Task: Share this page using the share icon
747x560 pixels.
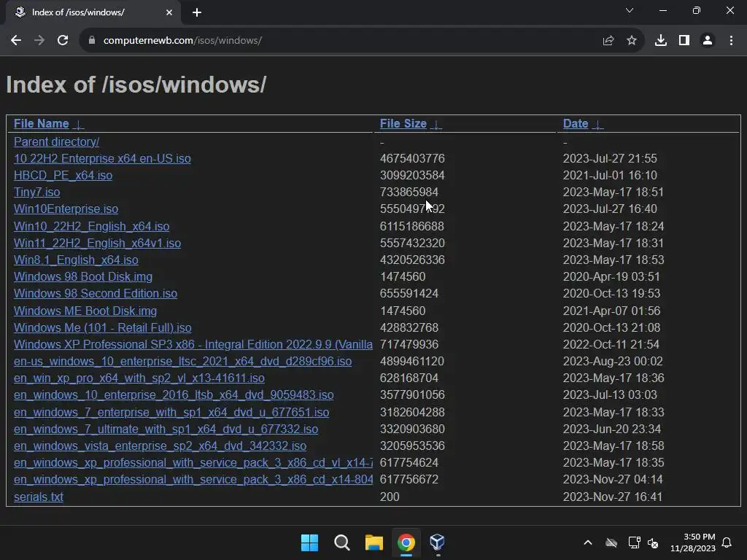Action: [x=608, y=41]
